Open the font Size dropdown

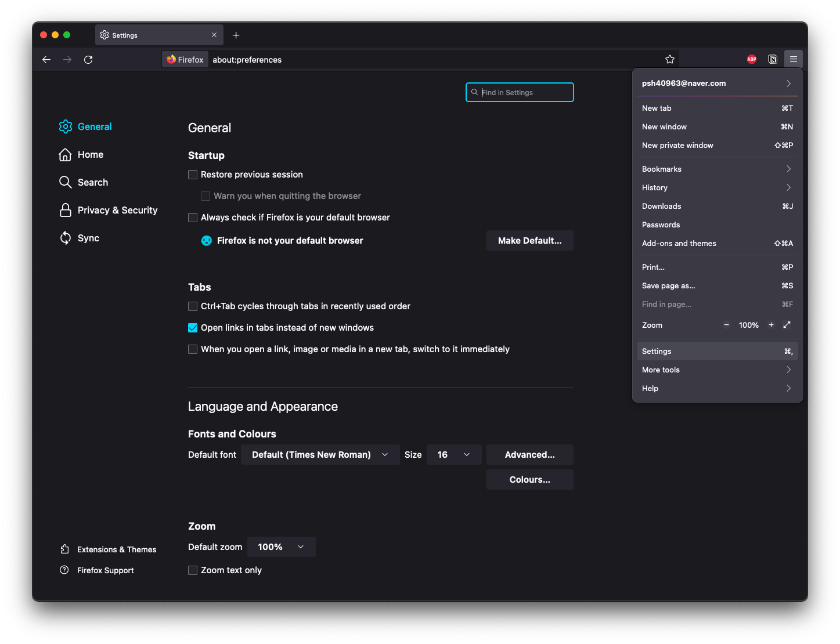coord(454,455)
